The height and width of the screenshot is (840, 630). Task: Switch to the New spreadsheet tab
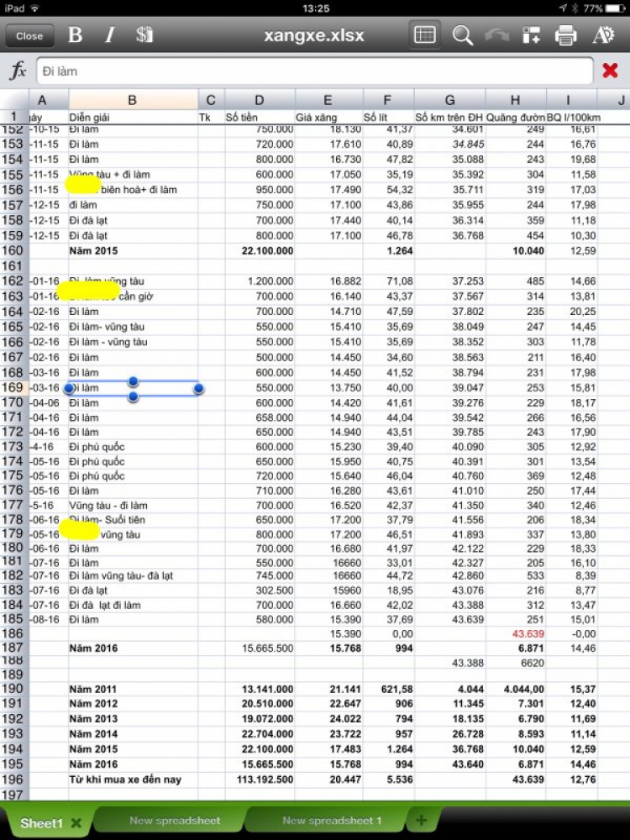point(175,820)
